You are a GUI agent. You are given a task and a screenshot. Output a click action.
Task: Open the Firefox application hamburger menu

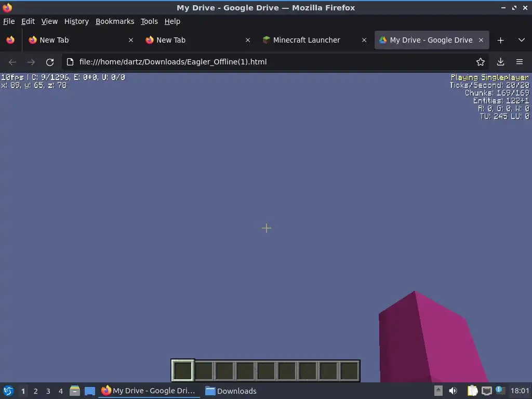click(519, 62)
